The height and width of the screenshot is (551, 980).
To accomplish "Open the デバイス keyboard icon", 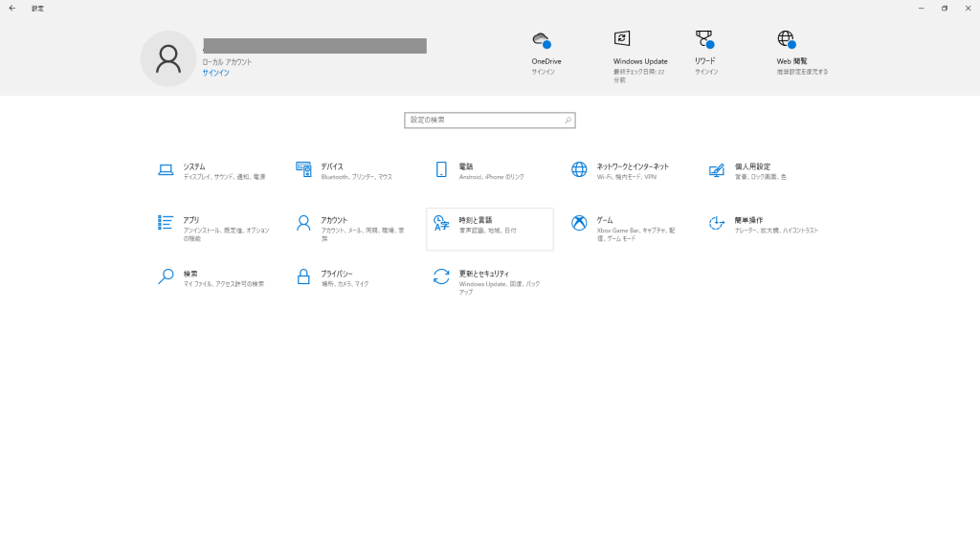I will (x=303, y=169).
